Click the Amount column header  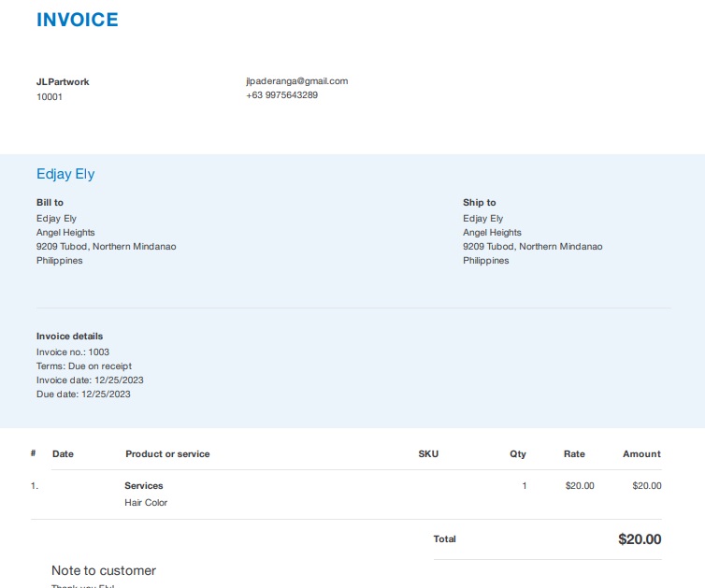tap(641, 454)
